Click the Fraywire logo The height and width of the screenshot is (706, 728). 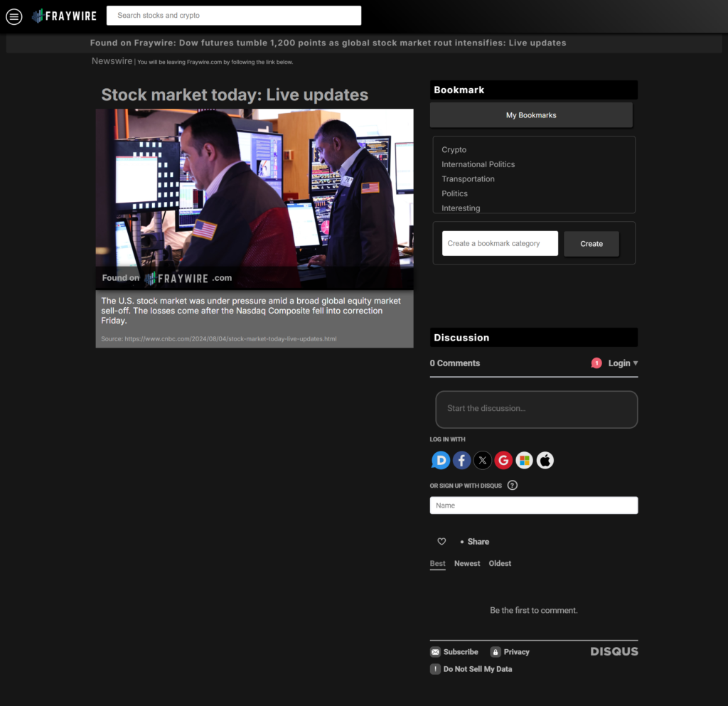click(x=64, y=16)
